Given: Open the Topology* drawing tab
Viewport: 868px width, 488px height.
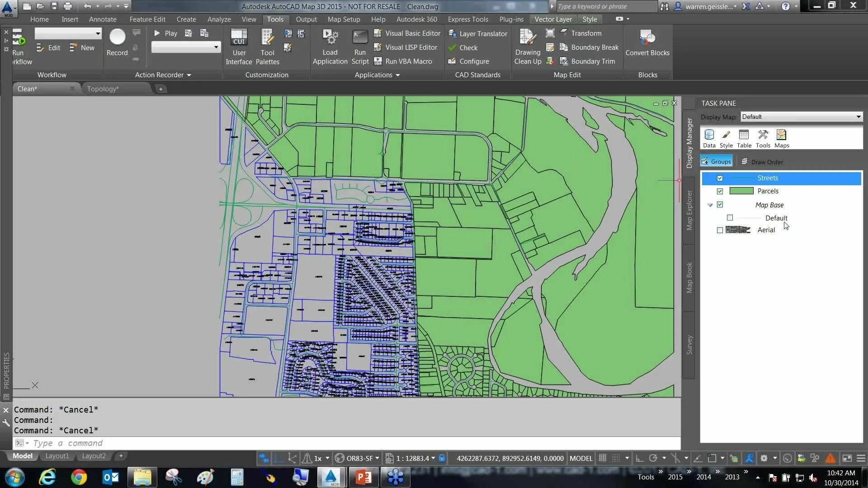Looking at the screenshot, I should pyautogui.click(x=103, y=89).
